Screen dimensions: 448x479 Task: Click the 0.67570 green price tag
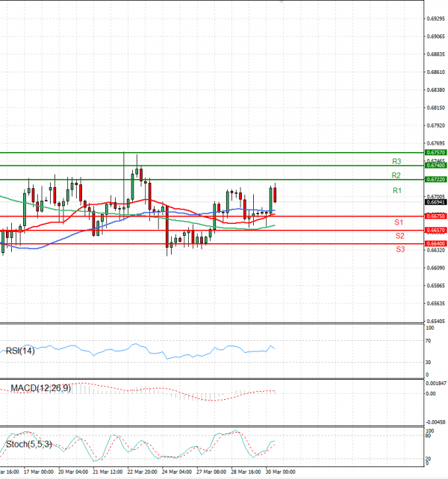pyautogui.click(x=436, y=152)
